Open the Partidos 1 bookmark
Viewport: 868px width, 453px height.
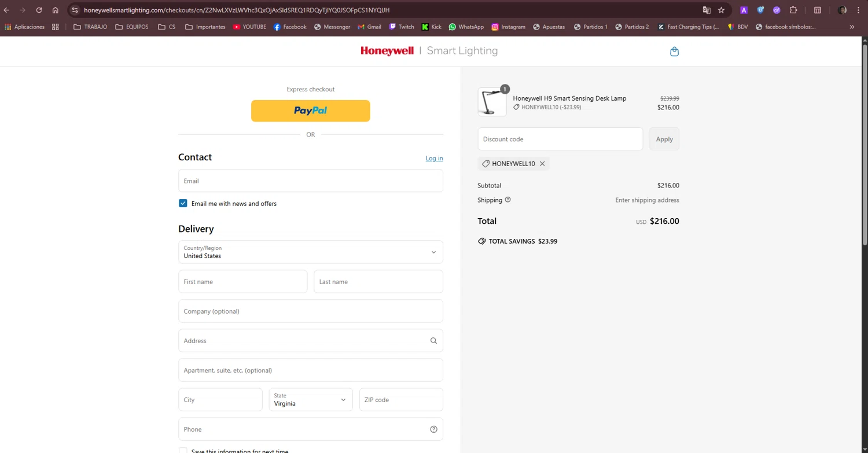[x=590, y=27]
